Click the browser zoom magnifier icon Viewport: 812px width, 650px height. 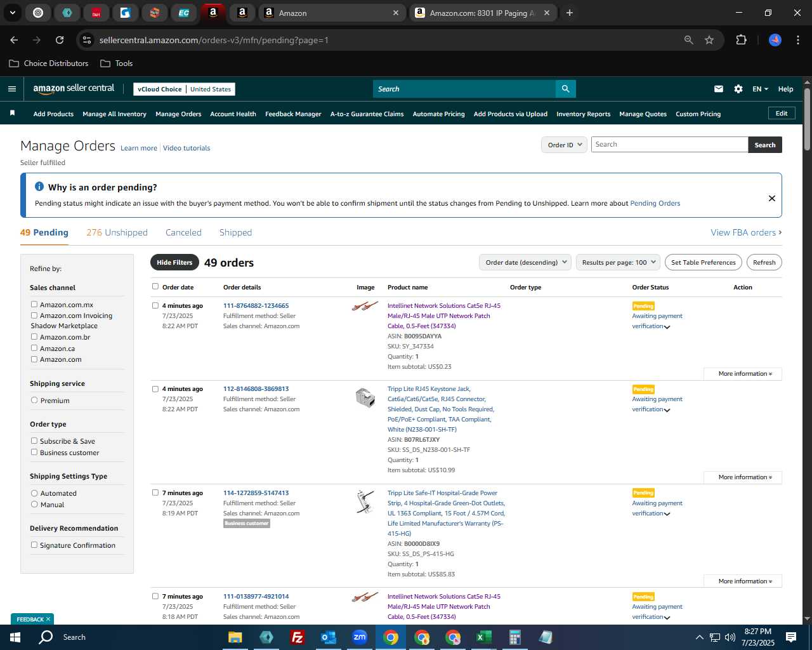click(689, 40)
